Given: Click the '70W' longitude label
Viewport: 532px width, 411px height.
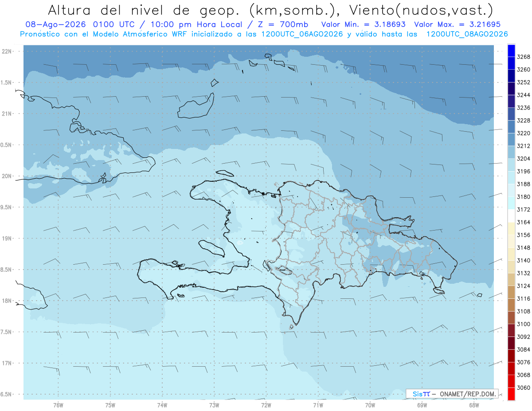Looking at the screenshot, I should point(370,405).
